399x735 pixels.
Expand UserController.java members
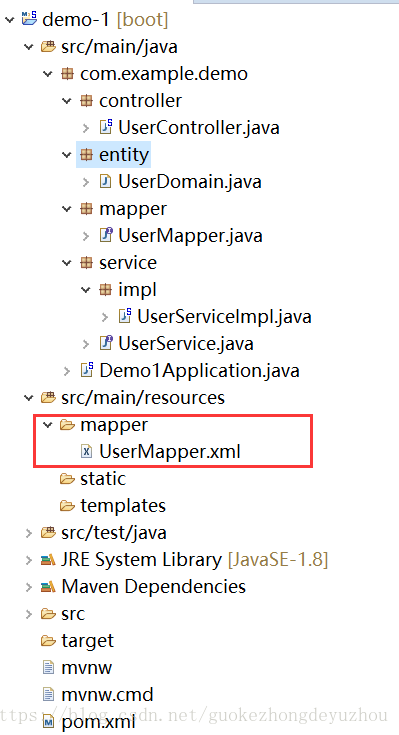pos(86,128)
